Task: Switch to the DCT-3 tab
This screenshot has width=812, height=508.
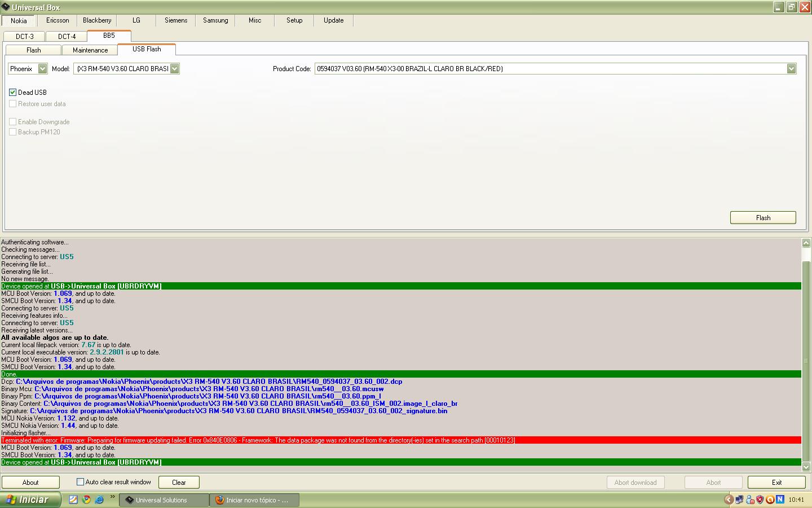Action: pyautogui.click(x=24, y=36)
